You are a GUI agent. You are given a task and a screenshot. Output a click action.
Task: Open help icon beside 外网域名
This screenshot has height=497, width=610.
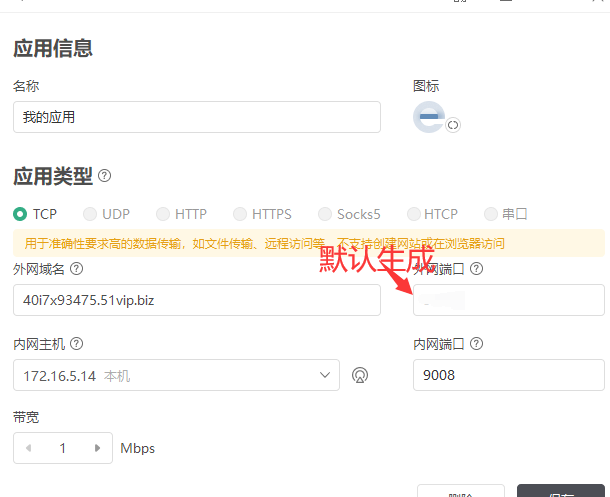click(x=77, y=269)
